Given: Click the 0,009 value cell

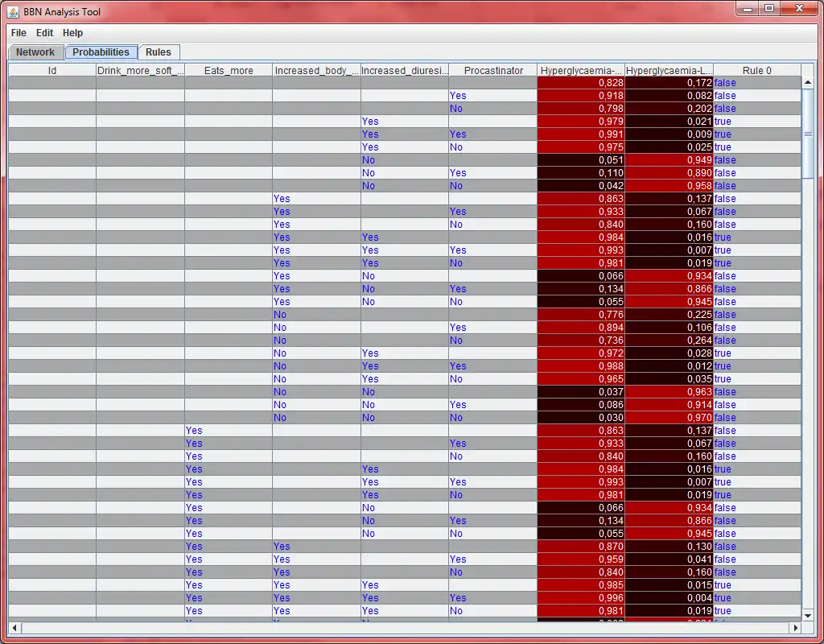Looking at the screenshot, I should click(669, 134).
